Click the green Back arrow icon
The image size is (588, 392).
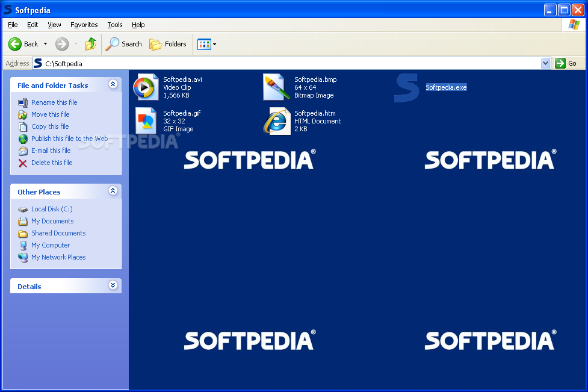[15, 44]
